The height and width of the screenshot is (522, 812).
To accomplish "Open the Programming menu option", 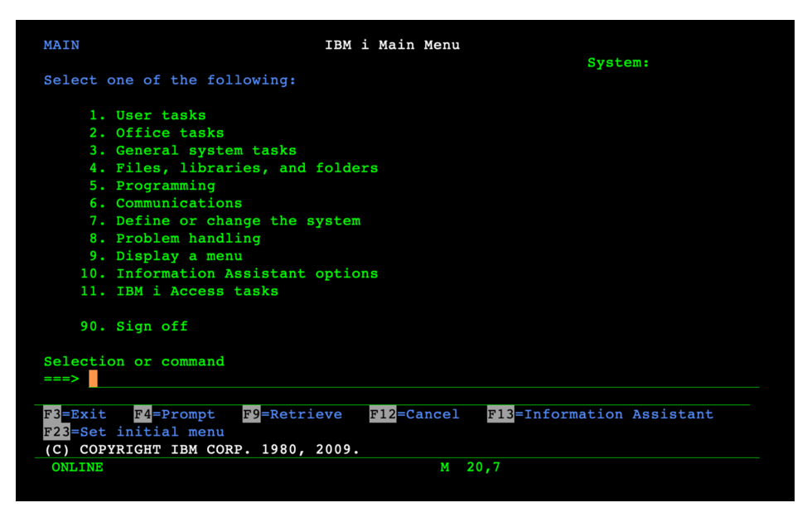I will [x=165, y=186].
